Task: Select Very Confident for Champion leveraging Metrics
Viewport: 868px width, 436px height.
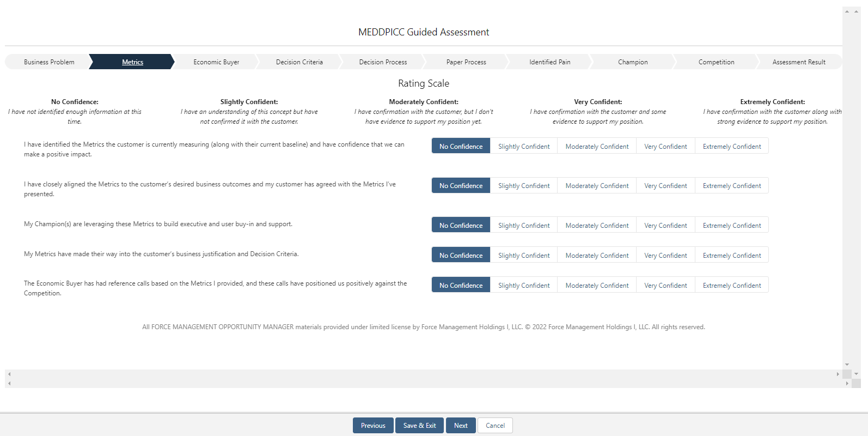Action: coord(665,226)
